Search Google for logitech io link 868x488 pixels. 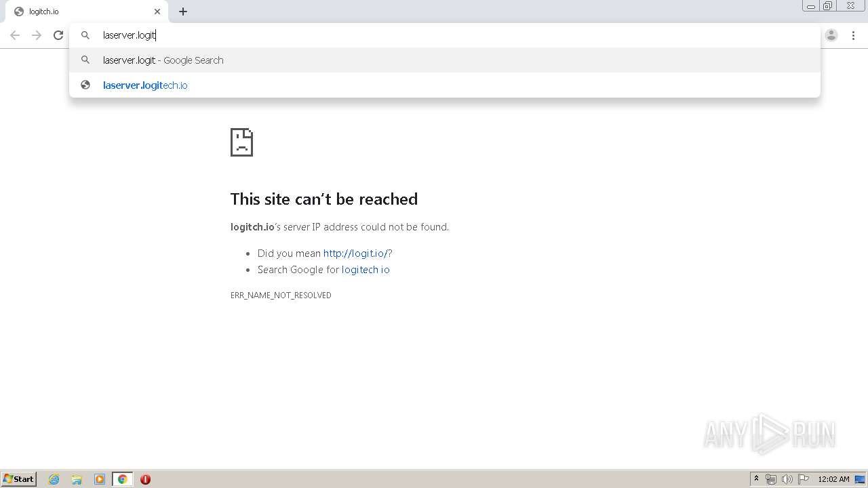click(366, 270)
